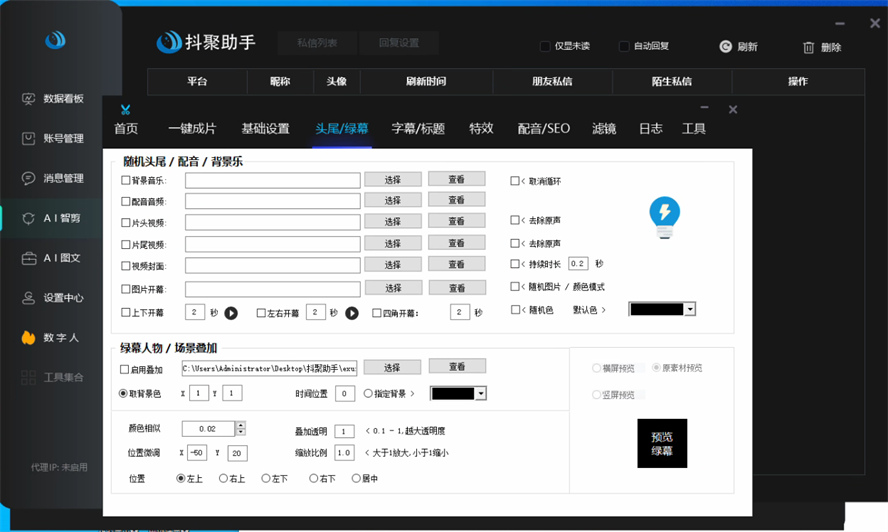Open the 工具 tab
This screenshot has width=888, height=532.
[x=694, y=129]
